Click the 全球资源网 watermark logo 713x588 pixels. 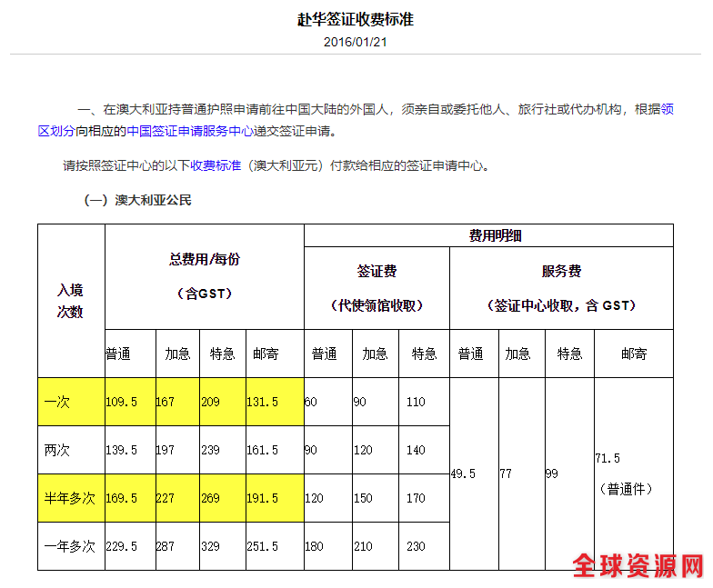(x=638, y=566)
